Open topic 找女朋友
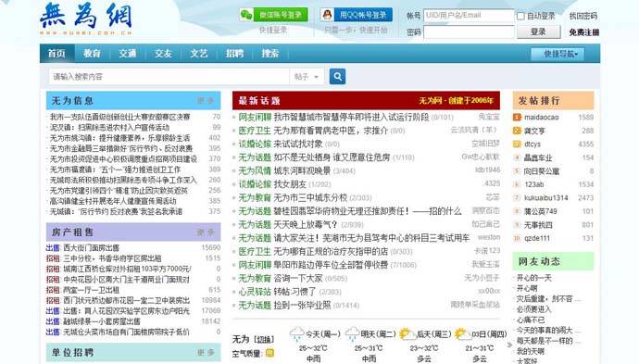Viewport: 639px width, 364px height. coord(290,184)
